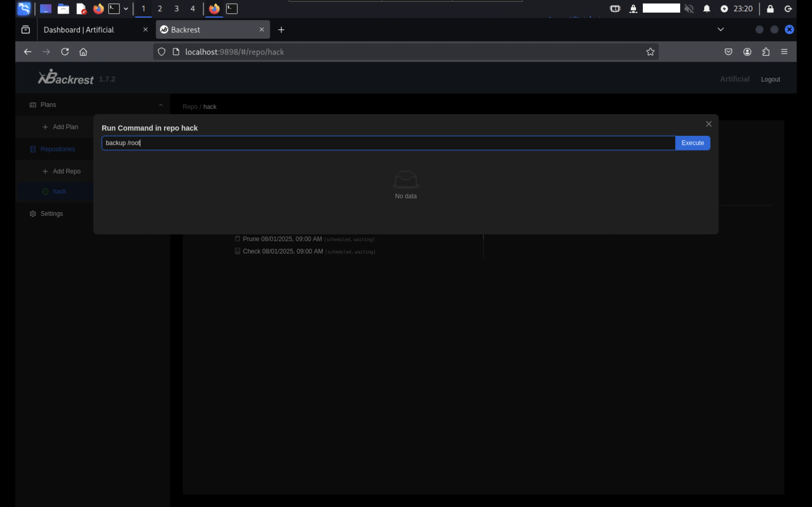Expand the list all tabs dropdown
This screenshot has width=812, height=507.
click(x=720, y=30)
